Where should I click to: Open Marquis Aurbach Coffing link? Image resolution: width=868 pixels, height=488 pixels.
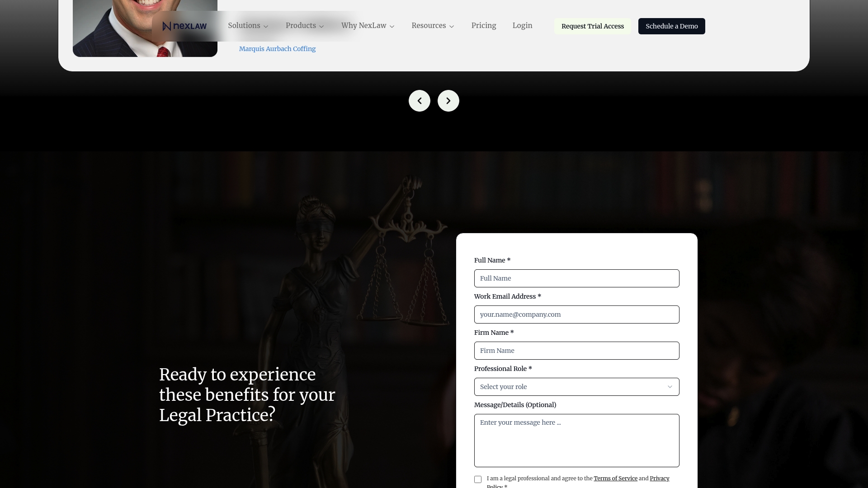coord(277,49)
